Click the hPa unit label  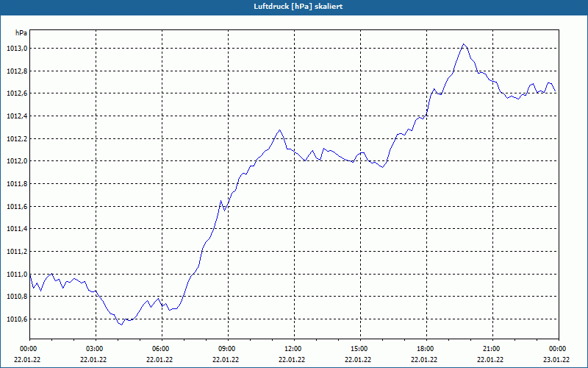pyautogui.click(x=21, y=33)
